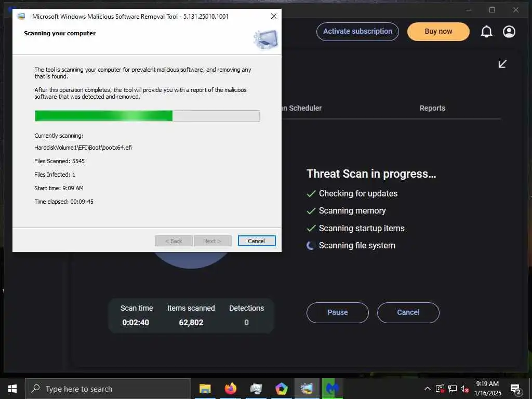The width and height of the screenshot is (532, 399).
Task: Click the muted volume tray icon
Action: pyautogui.click(x=465, y=389)
